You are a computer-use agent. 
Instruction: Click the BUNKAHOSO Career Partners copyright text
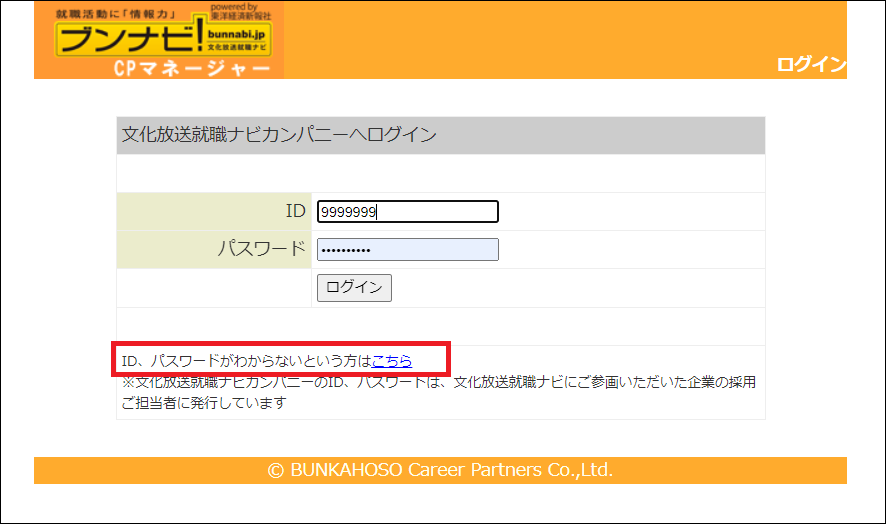click(x=440, y=470)
